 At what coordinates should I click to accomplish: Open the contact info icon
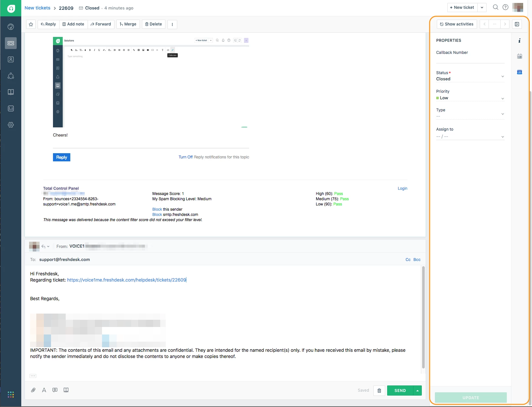[520, 41]
